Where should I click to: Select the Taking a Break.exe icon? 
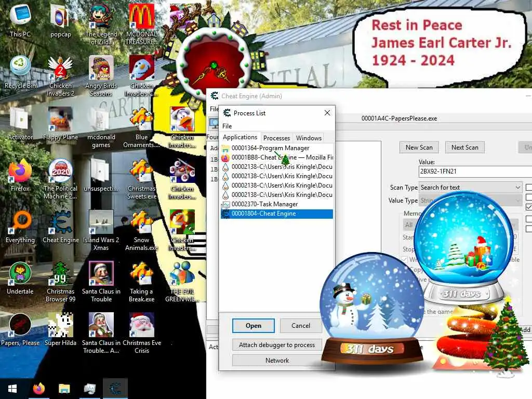click(x=141, y=282)
